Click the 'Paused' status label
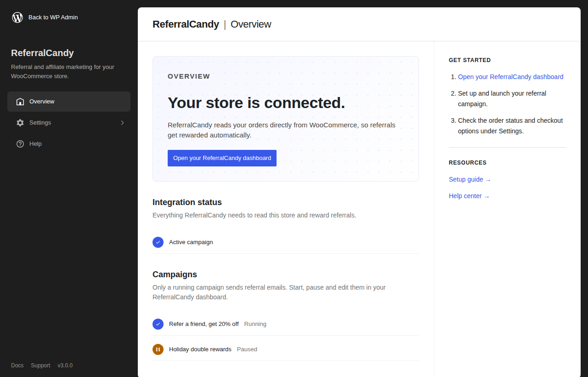Image resolution: width=588 pixels, height=377 pixels. coord(247,349)
